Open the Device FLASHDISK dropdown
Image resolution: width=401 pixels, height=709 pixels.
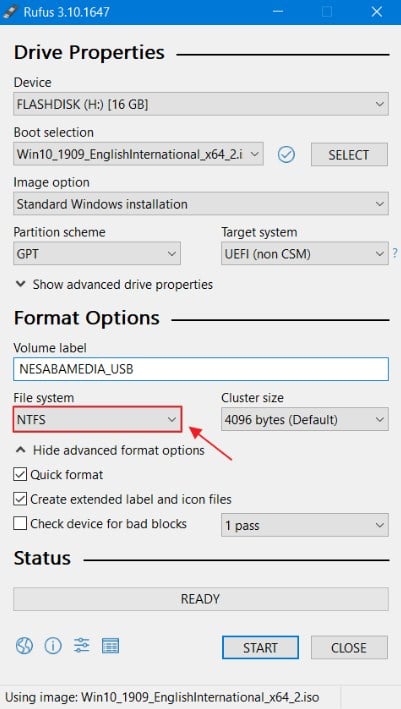click(x=201, y=104)
